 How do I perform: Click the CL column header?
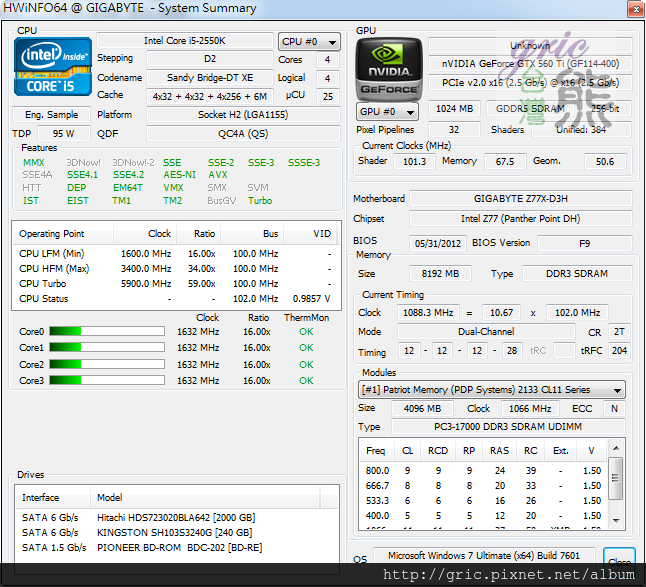(x=407, y=451)
